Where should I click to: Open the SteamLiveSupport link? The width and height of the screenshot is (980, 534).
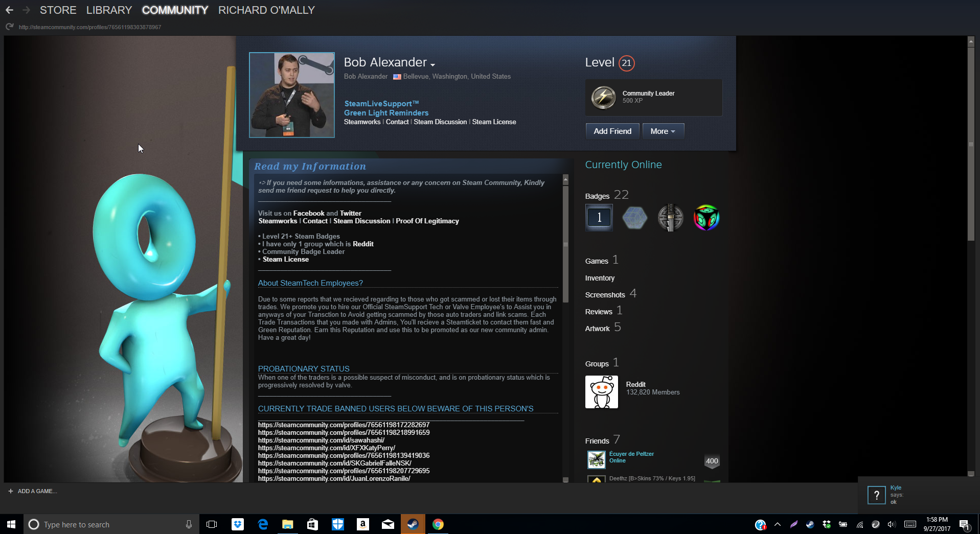[381, 104]
